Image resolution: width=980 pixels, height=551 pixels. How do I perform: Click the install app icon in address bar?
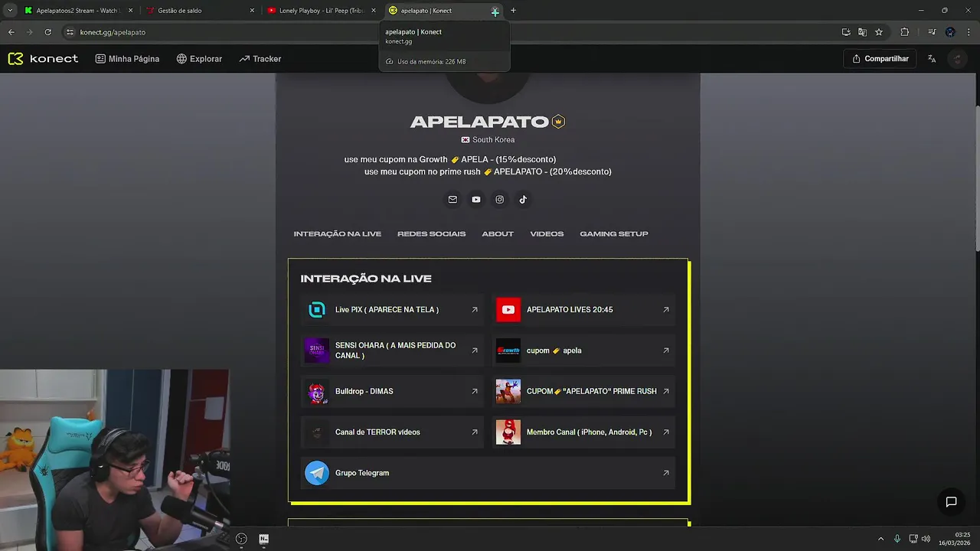tap(846, 32)
